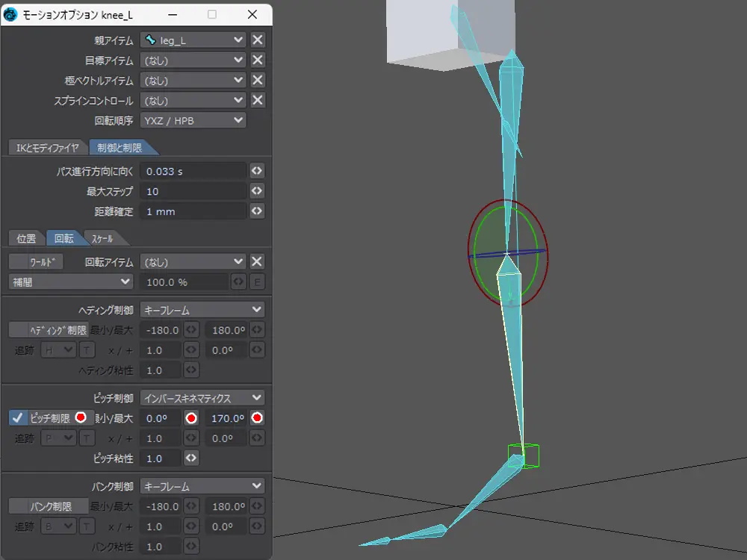The image size is (747, 560).
Task: Remove the スプラインコントロール assignment with X
Action: [257, 101]
